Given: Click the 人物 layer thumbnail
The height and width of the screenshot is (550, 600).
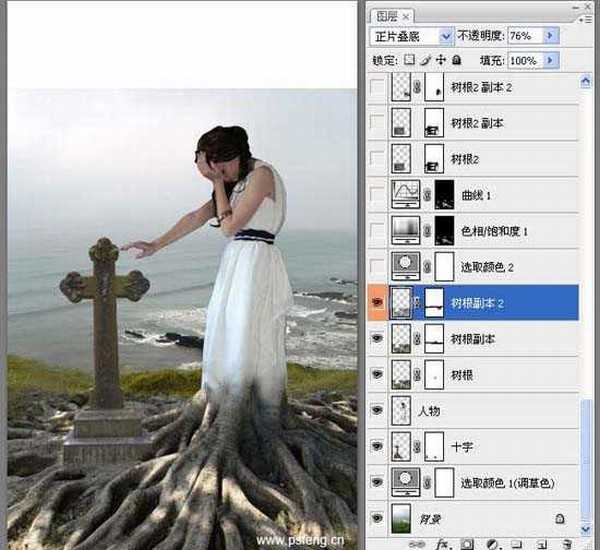Looking at the screenshot, I should pos(401,410).
